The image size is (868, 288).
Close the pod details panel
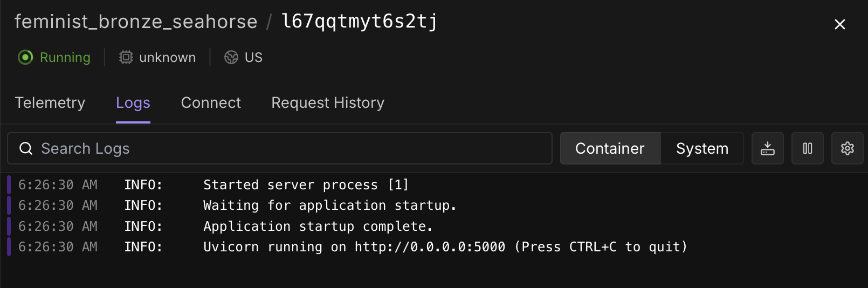pyautogui.click(x=839, y=24)
